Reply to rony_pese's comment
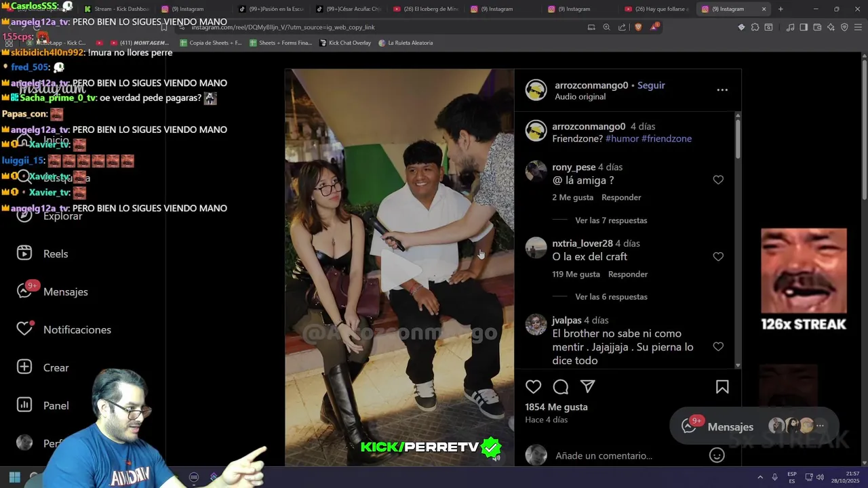This screenshot has width=868, height=488. tap(621, 197)
